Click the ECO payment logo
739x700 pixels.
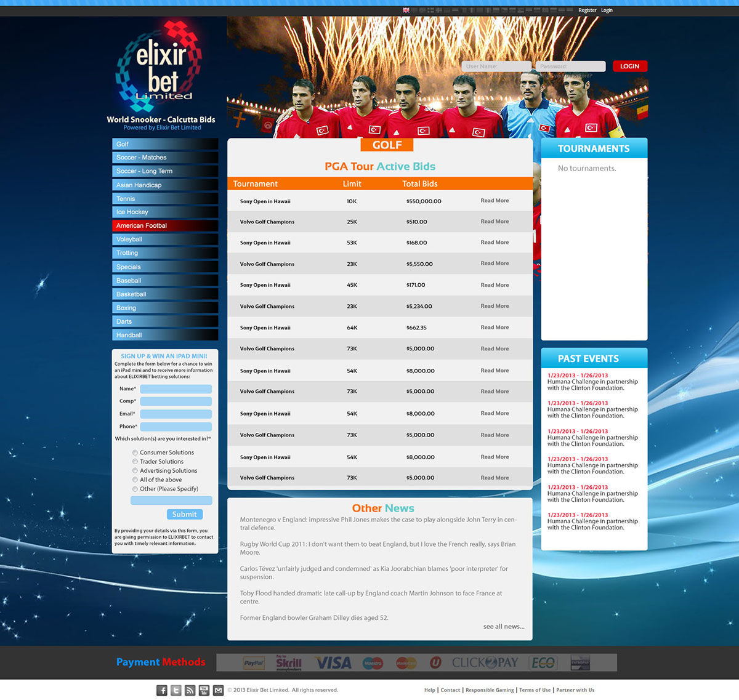click(543, 663)
